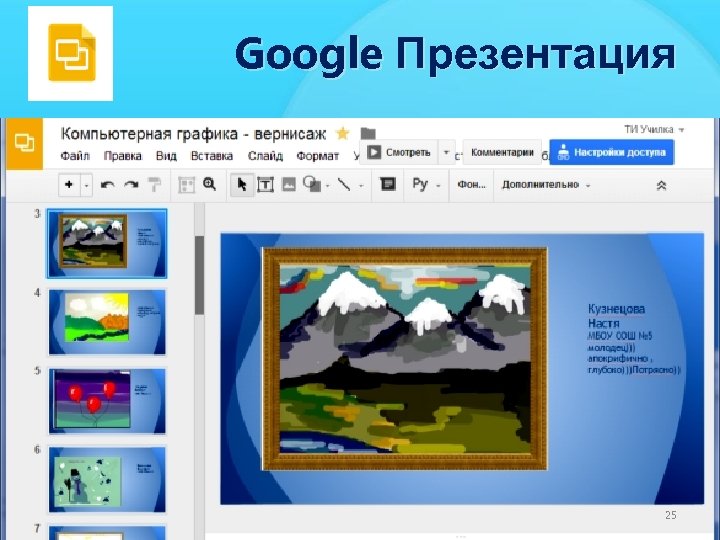The image size is (720, 540).
Task: Select slide 4 thumbnail with sunny landscape
Action: (x=107, y=322)
